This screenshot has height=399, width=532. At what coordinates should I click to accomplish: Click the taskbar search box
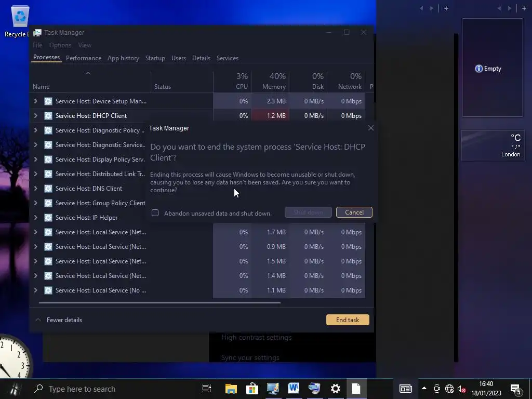pos(112,389)
